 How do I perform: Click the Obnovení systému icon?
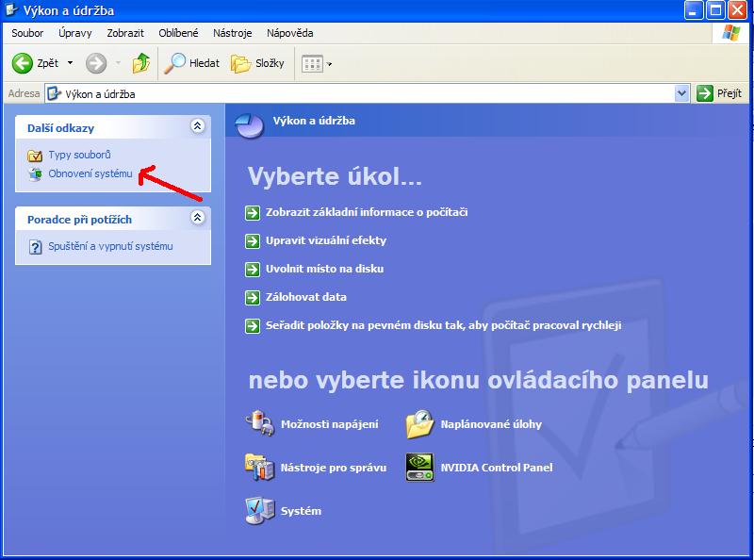(35, 174)
